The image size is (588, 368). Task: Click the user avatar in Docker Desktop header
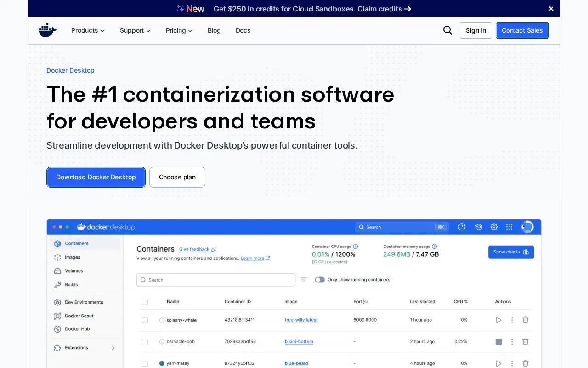(x=527, y=227)
